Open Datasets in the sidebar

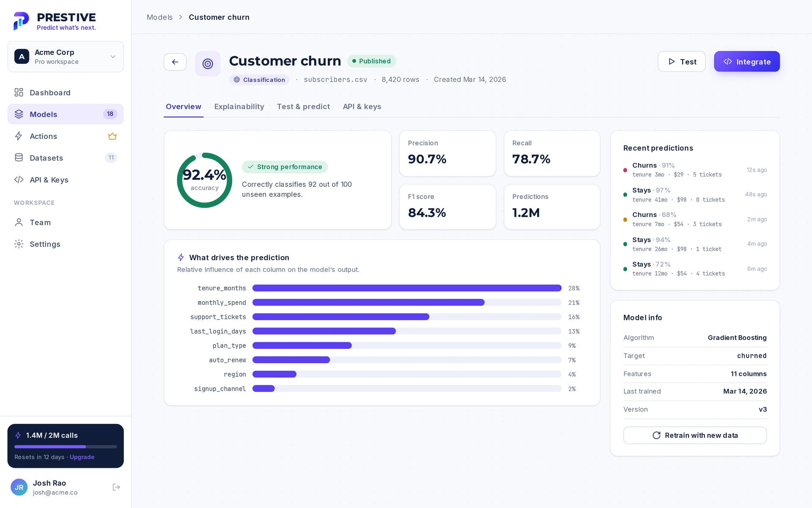click(66, 158)
